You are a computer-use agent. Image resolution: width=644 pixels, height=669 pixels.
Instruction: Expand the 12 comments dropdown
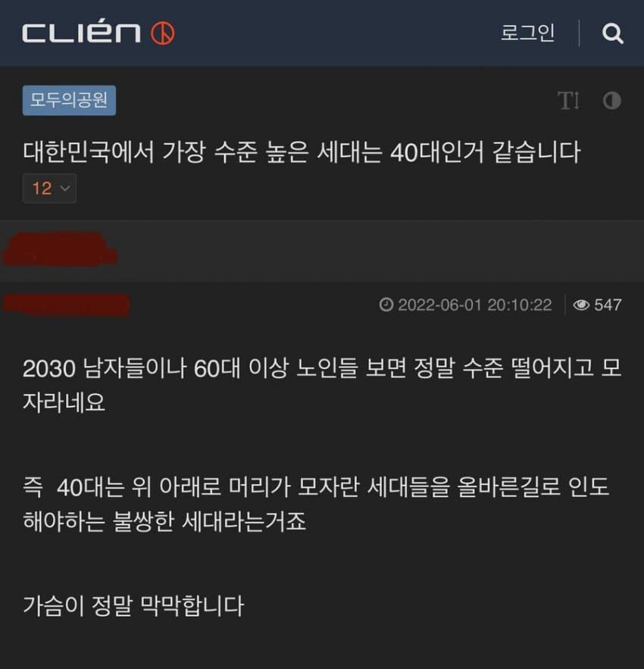tap(49, 188)
